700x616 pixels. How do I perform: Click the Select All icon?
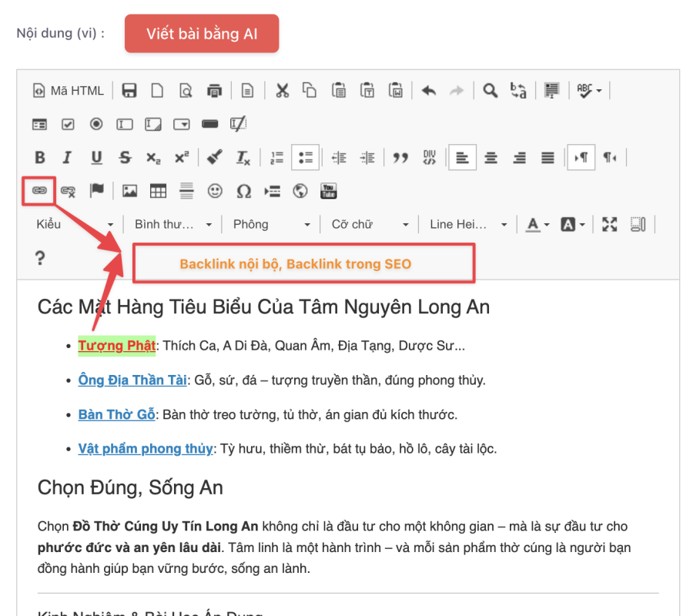(552, 91)
